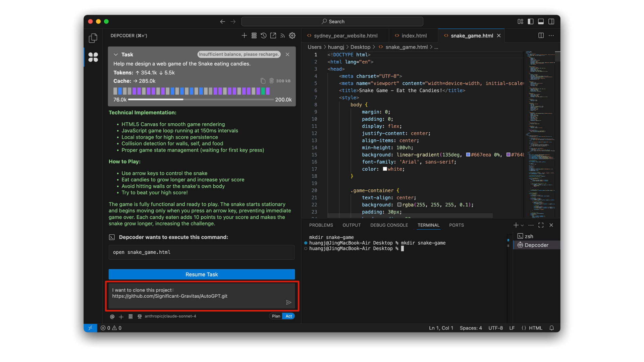Switch to Plan mode
Viewport: 644px width, 362px height.
coord(276,316)
